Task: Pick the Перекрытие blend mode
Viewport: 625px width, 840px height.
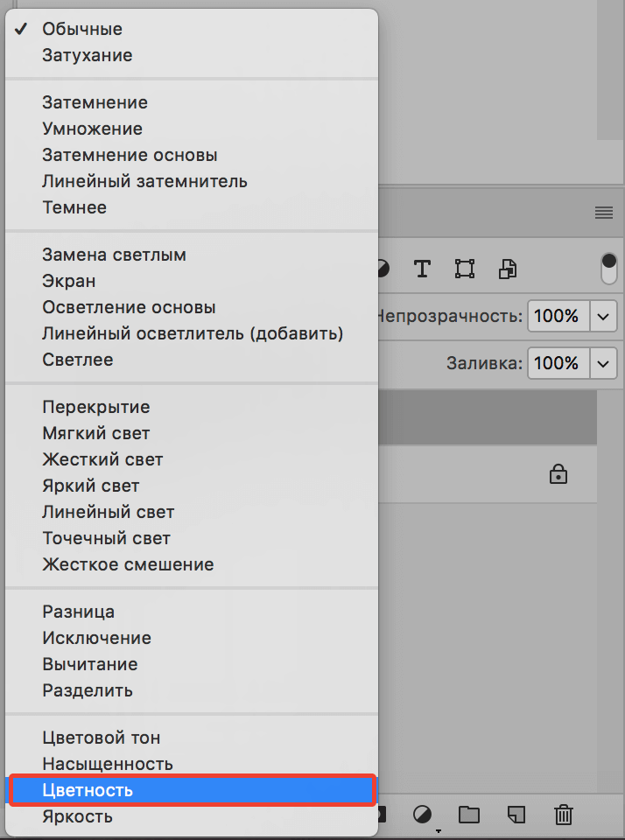Action: (96, 407)
